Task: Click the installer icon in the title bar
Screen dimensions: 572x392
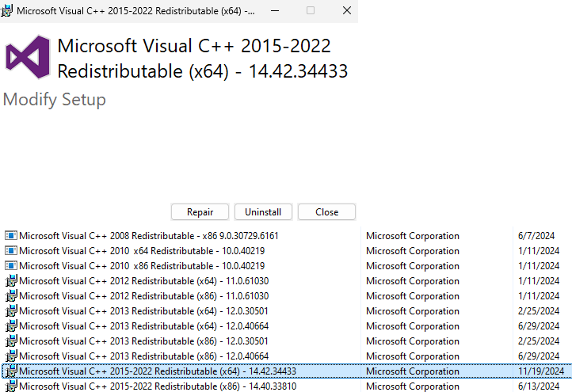Action: 7,11
